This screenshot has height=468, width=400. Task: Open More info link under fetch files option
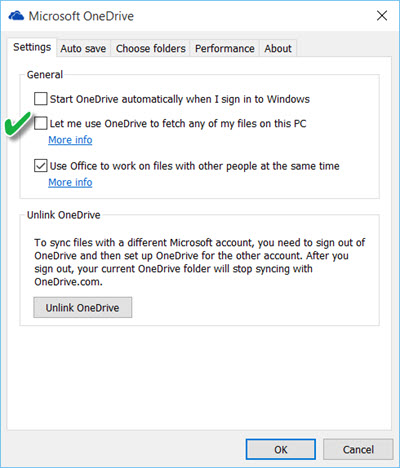[70, 140]
